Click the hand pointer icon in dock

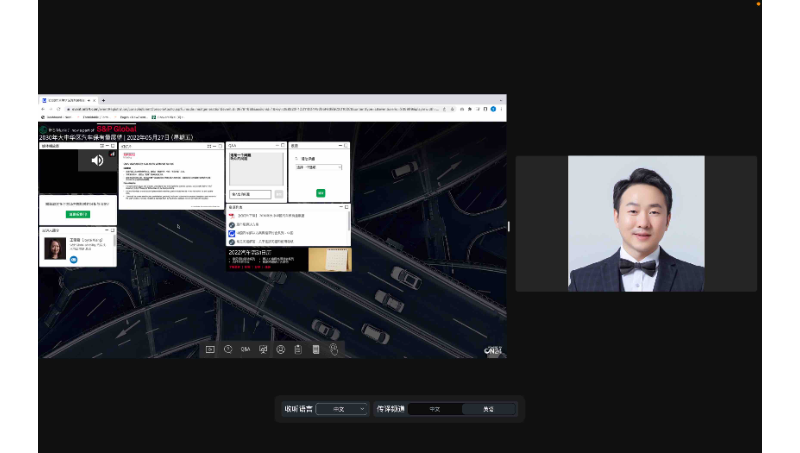pos(334,349)
